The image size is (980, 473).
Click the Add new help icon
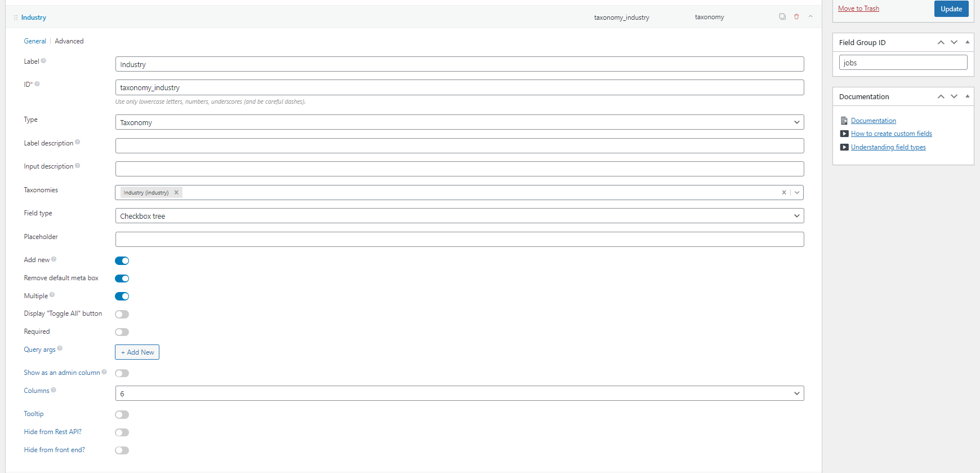pos(54,259)
